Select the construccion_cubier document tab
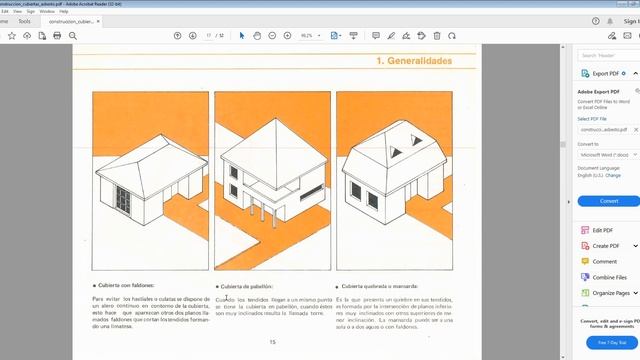 71,22
